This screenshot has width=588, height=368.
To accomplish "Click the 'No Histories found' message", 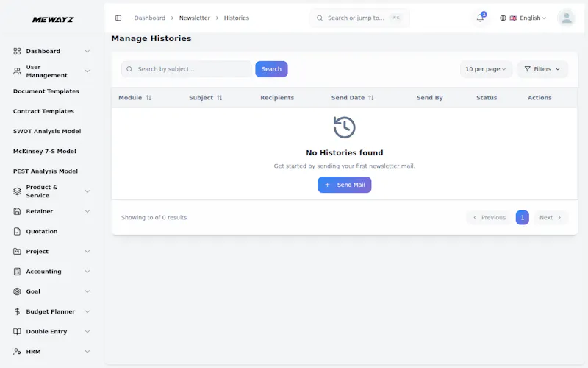I will (345, 153).
